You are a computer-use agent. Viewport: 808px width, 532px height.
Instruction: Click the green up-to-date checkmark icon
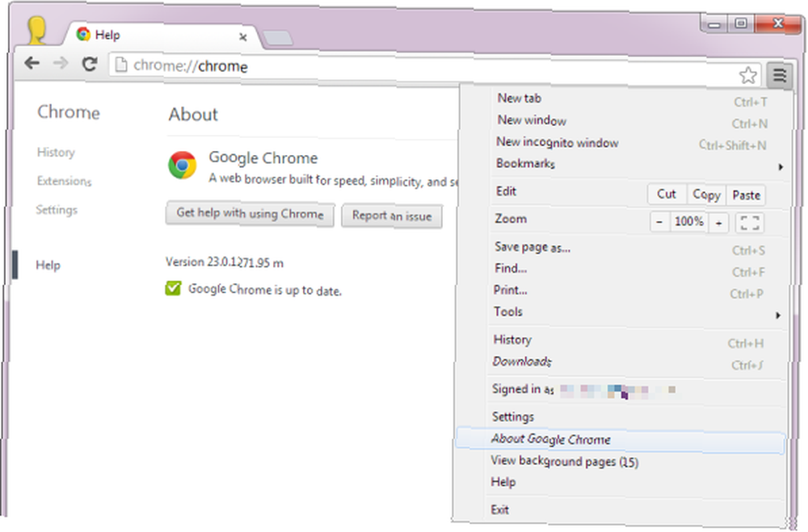click(173, 288)
